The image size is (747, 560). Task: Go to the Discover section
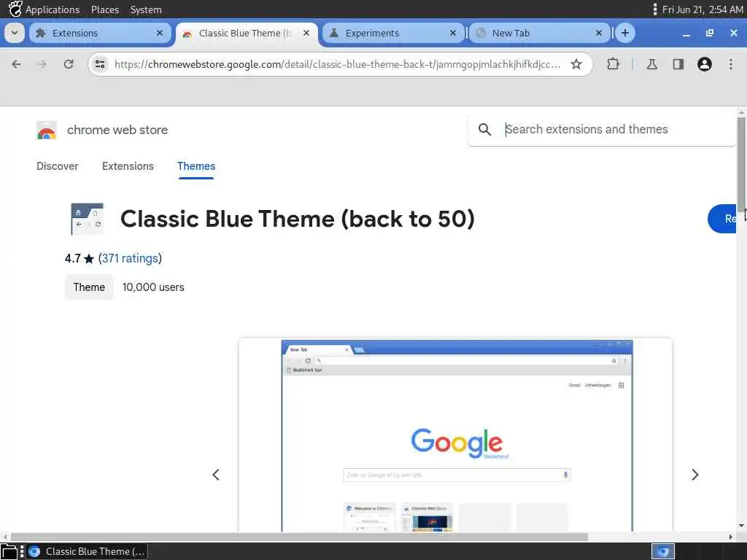(x=57, y=166)
